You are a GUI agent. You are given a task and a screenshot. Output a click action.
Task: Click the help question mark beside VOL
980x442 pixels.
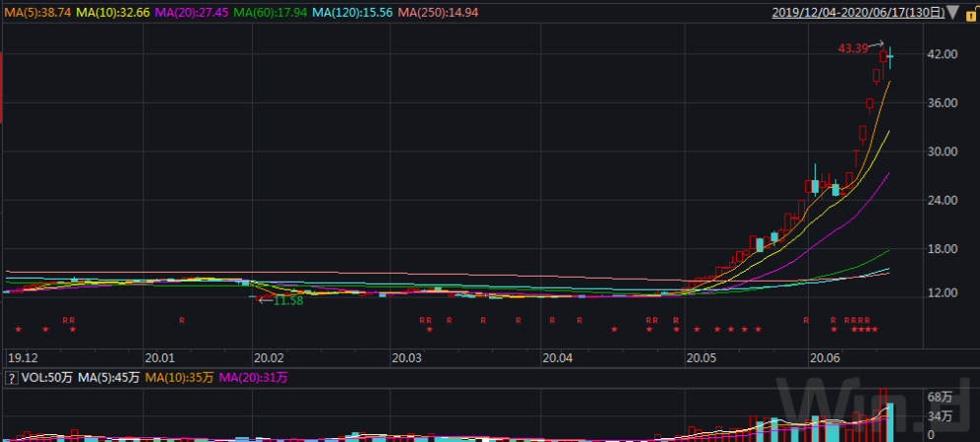(x=12, y=377)
